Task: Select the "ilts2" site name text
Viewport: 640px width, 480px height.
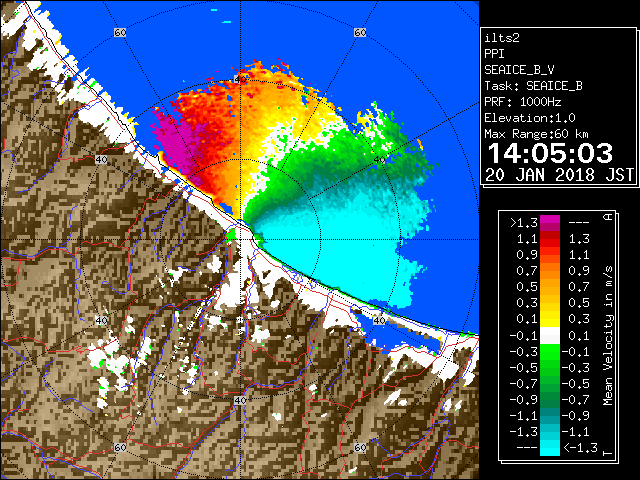Action: tap(502, 38)
